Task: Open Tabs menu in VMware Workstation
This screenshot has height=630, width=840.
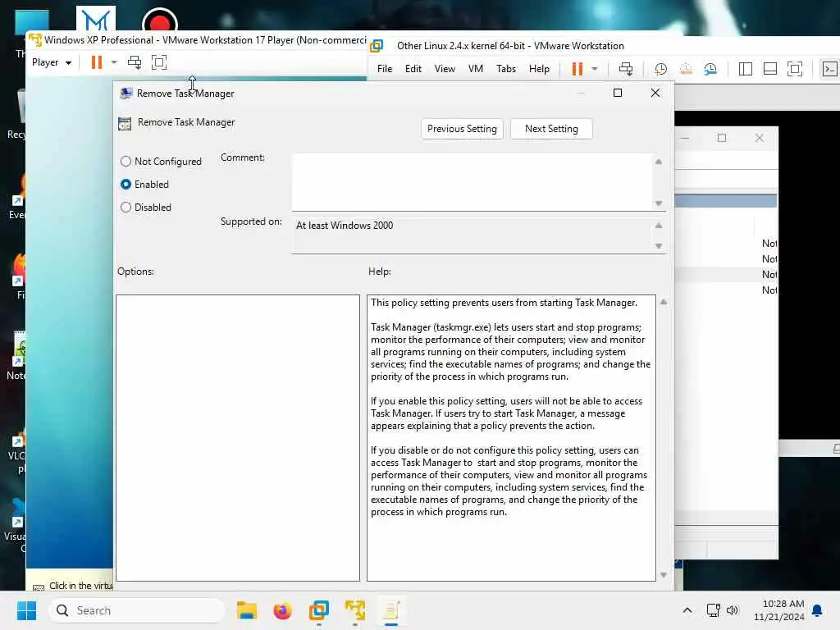Action: point(505,69)
